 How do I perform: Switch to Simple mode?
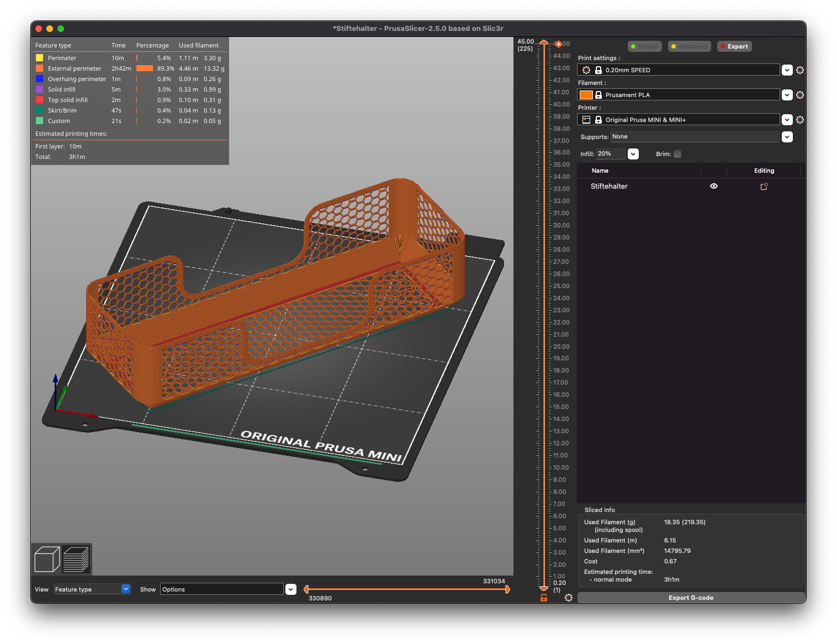(x=644, y=46)
